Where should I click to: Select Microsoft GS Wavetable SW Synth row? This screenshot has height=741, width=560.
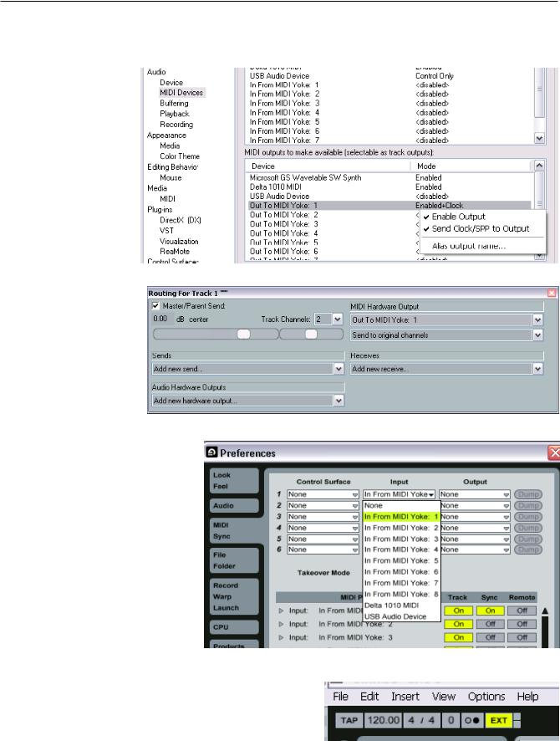tap(389, 177)
